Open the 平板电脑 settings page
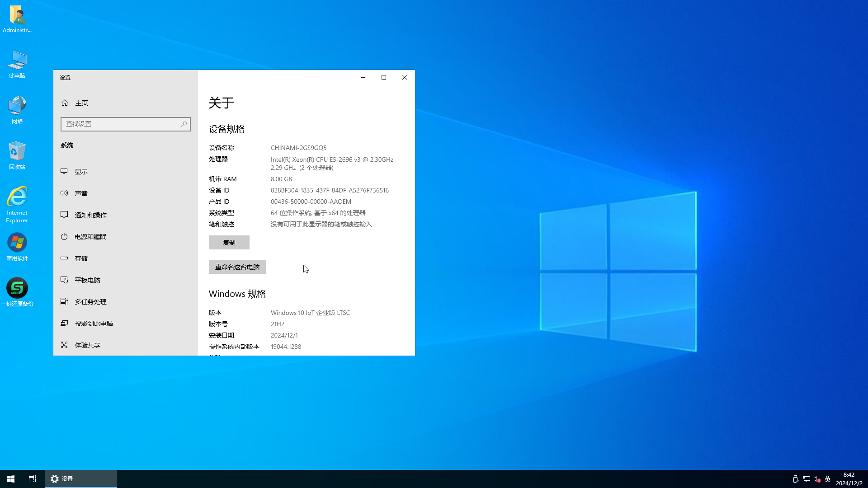Viewport: 868px width, 488px height. coord(126,280)
